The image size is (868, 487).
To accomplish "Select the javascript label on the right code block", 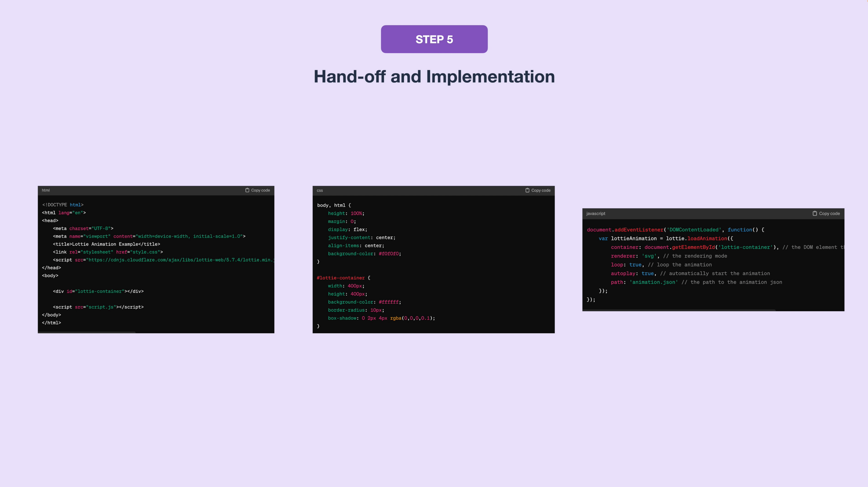I will pos(595,213).
